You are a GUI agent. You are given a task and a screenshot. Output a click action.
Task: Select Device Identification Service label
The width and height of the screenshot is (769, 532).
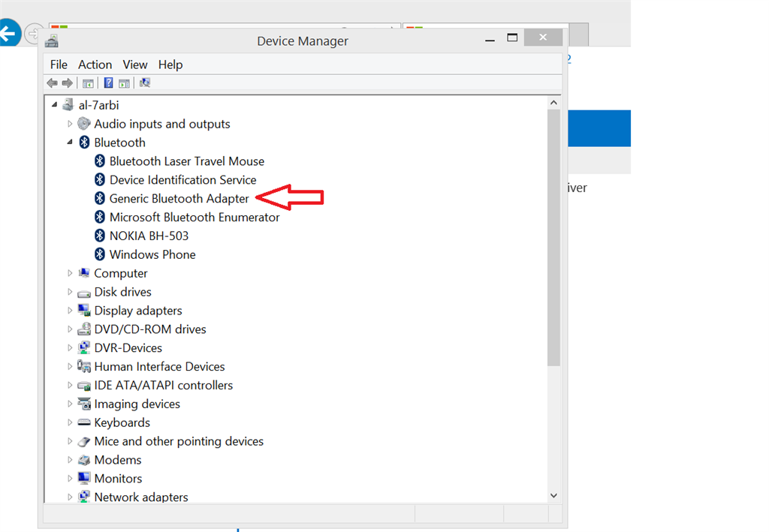[x=183, y=180]
